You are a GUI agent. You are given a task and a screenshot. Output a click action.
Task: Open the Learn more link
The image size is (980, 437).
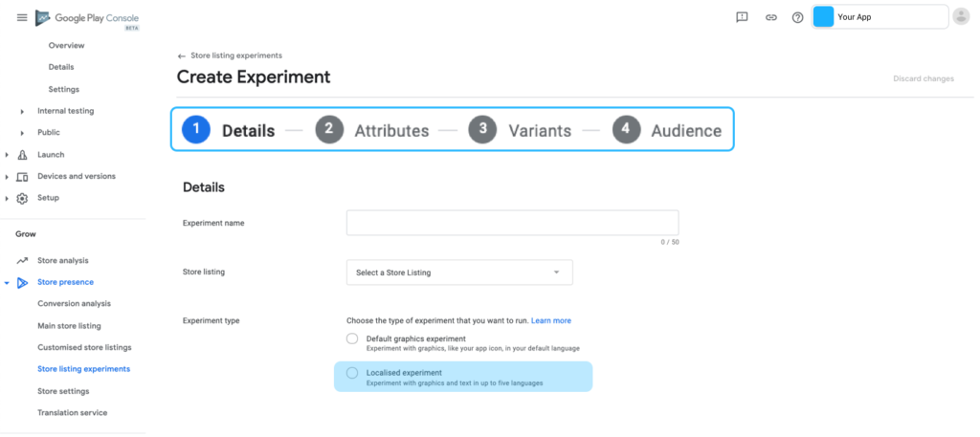(550, 320)
